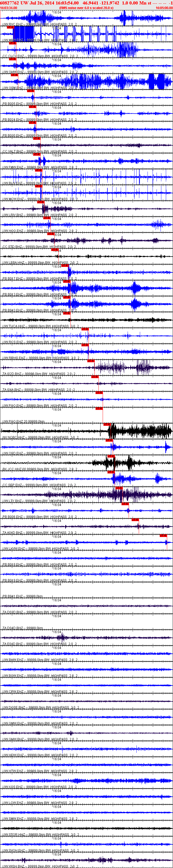
Task: Select the 'UW PGO EHZ 20' trace label
Action: click(23, 422)
